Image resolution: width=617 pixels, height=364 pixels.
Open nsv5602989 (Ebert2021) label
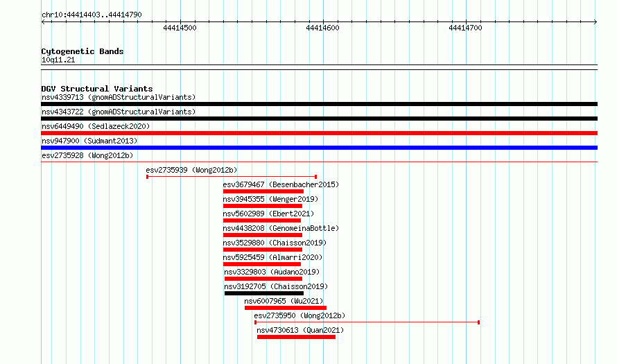[x=268, y=214]
